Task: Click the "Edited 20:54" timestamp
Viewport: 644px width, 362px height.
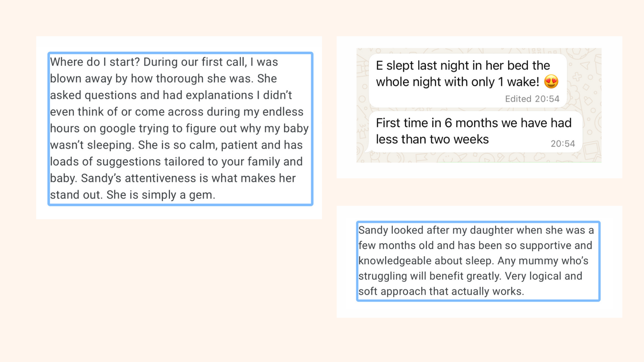Action: point(532,99)
